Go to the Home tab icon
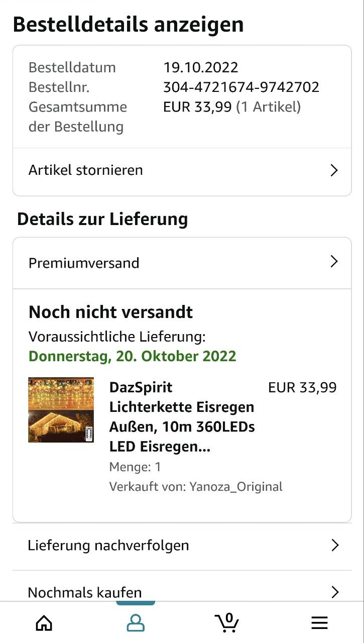364x643 pixels. point(44,623)
